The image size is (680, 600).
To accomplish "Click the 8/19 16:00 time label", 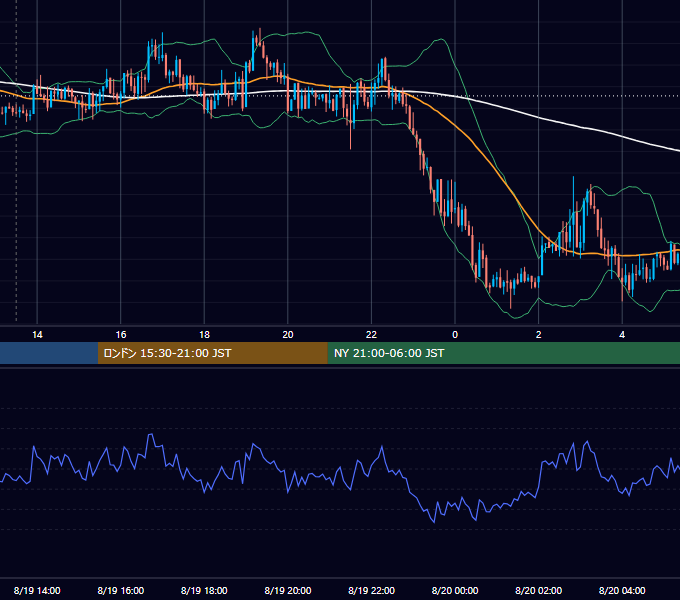I will point(121,590).
